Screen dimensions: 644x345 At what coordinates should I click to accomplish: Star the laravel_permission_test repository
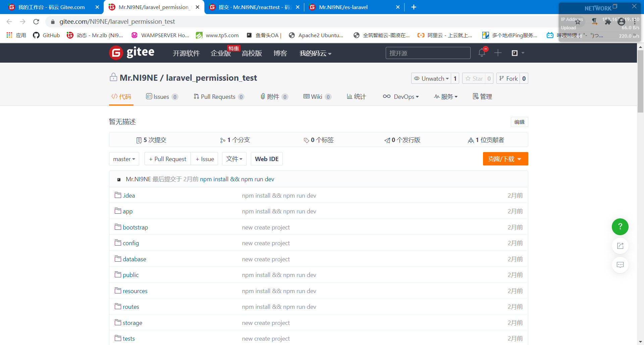(x=474, y=78)
